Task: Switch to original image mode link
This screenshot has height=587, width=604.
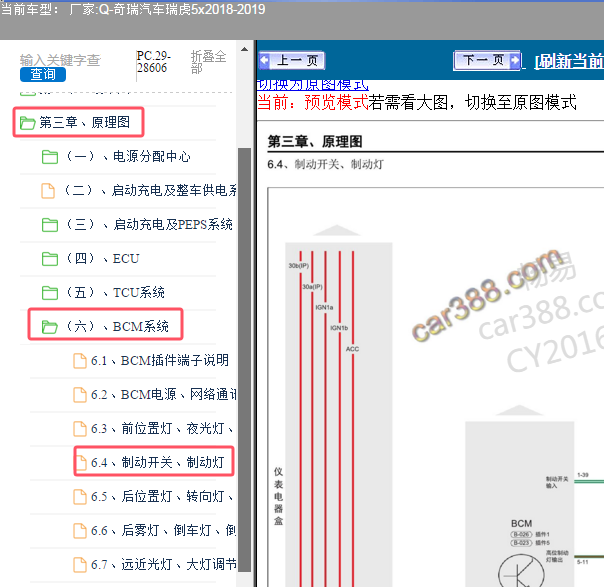Action: pos(312,85)
